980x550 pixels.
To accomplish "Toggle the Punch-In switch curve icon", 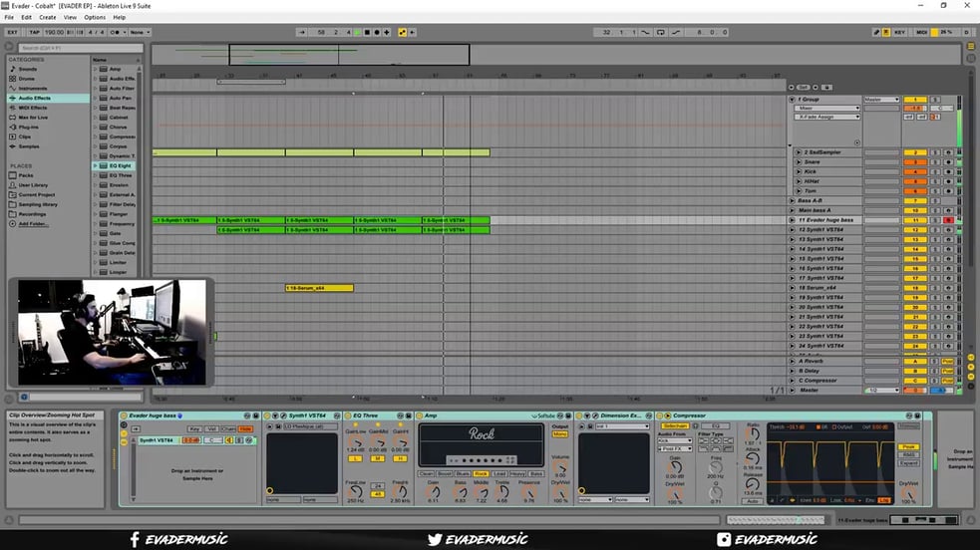I will 646,32.
